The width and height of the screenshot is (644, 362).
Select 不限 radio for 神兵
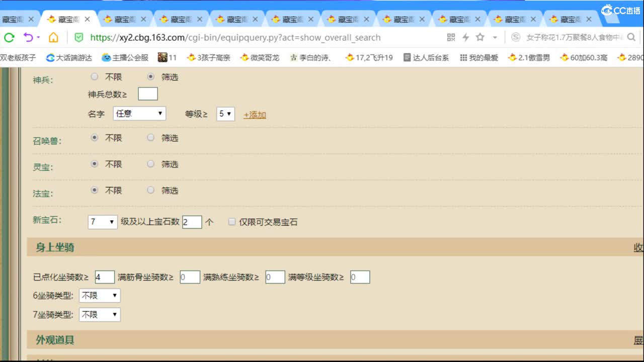tap(95, 77)
